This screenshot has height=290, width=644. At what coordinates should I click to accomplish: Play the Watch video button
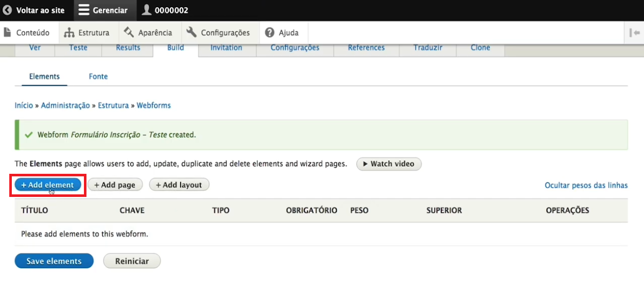[389, 164]
